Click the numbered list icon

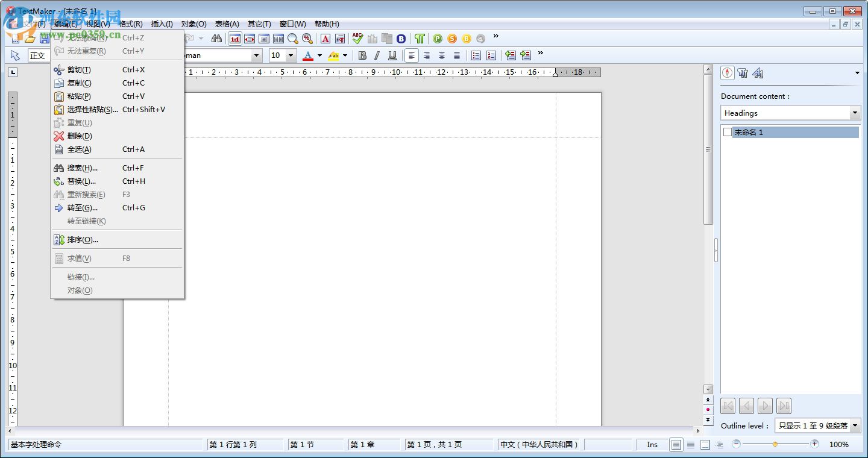pos(491,55)
